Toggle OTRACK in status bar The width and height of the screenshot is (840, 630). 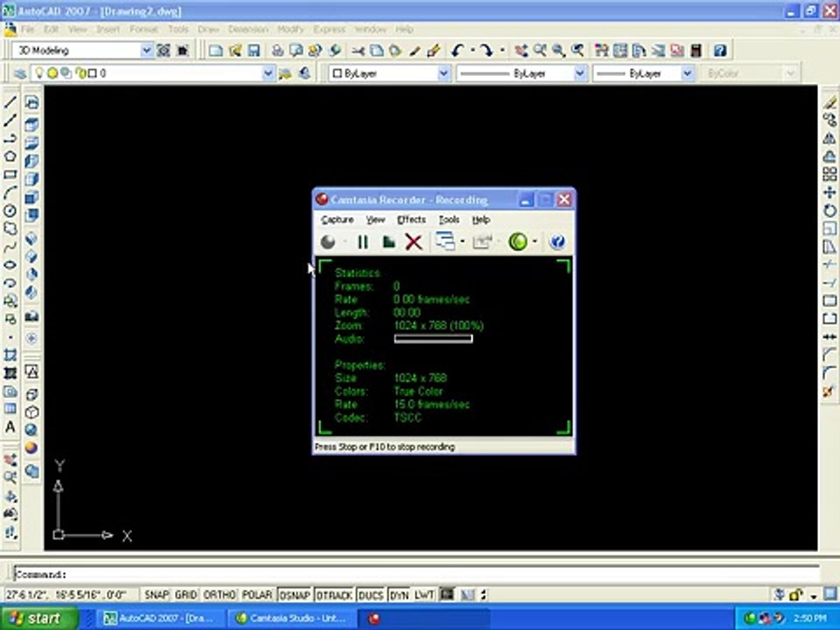(x=334, y=595)
